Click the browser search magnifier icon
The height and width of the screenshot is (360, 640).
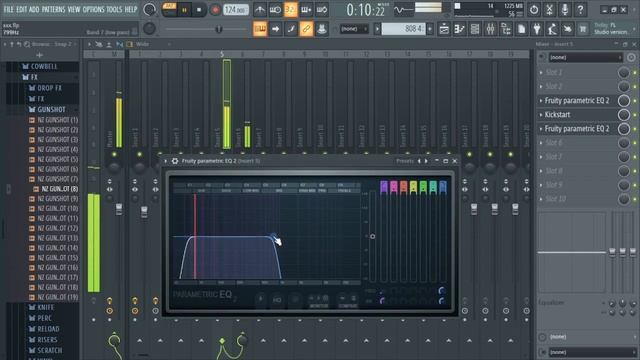(x=27, y=44)
